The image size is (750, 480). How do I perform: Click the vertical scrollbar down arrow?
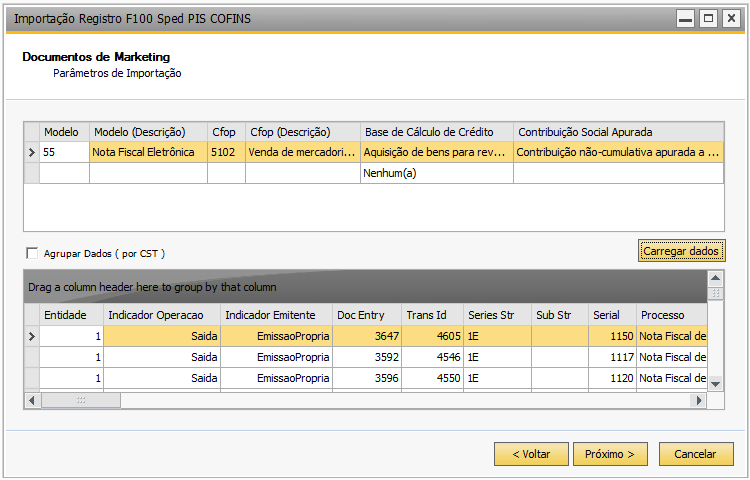(716, 383)
